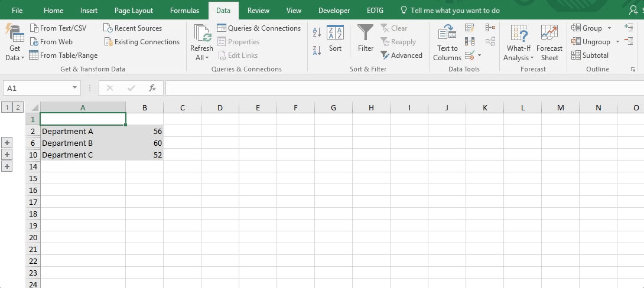Switch to the Developer tab
The width and height of the screenshot is (644, 288).
(334, 11)
